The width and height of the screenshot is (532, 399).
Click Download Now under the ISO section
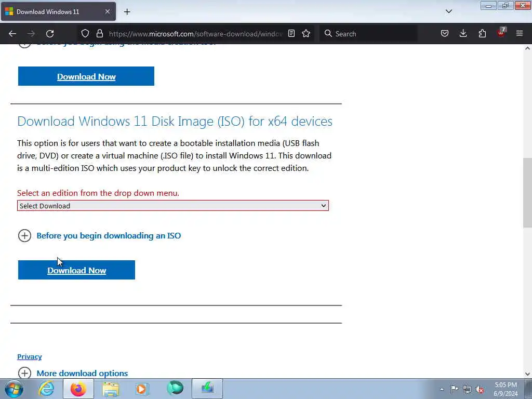click(x=76, y=270)
